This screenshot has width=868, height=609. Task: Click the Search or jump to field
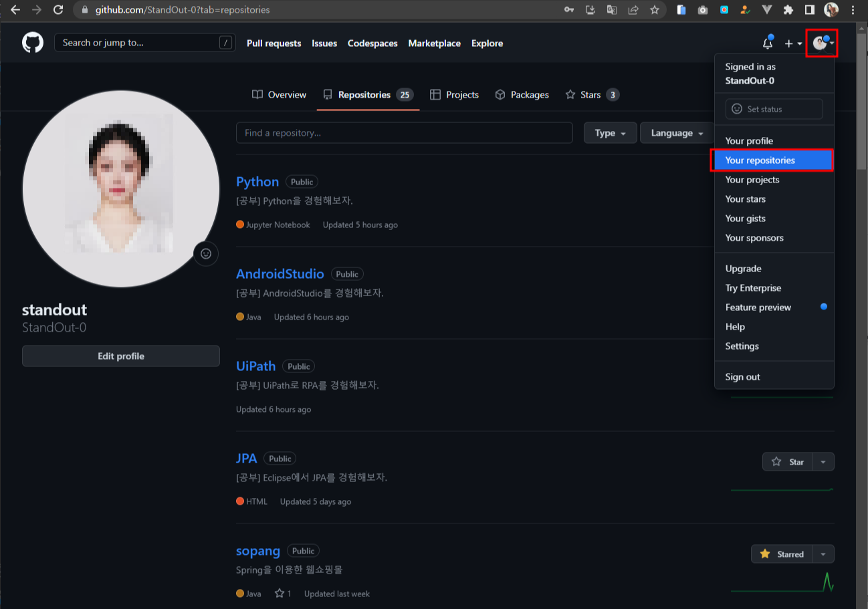point(145,43)
